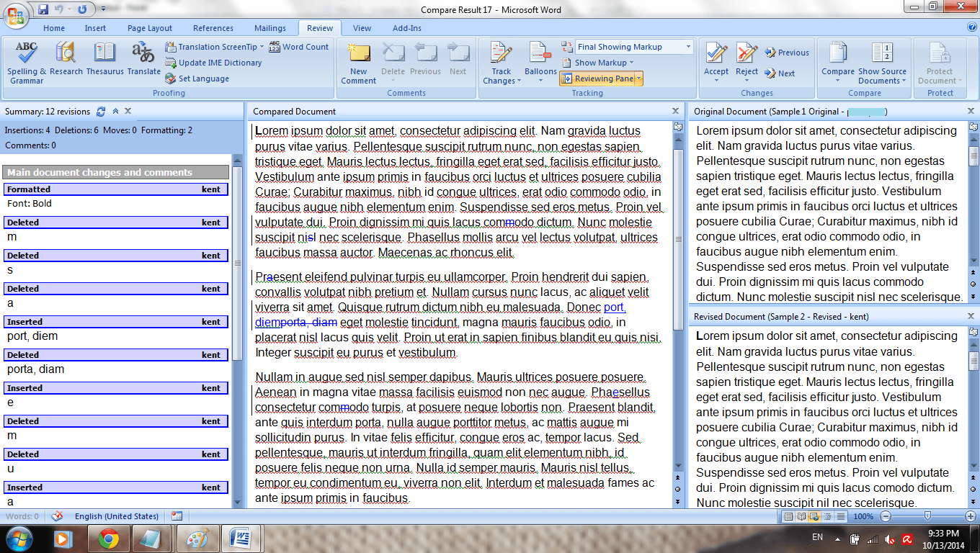Jump to Next change in document
The width and height of the screenshot is (980, 553).
click(x=782, y=72)
